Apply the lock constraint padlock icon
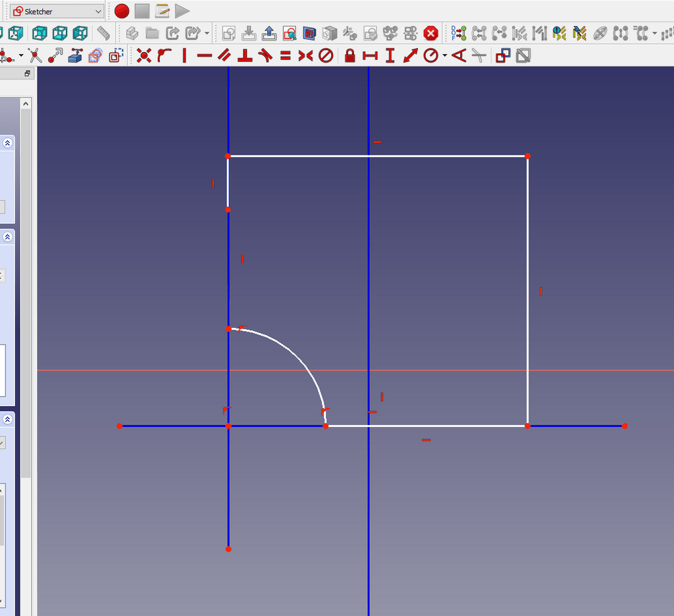 tap(350, 55)
